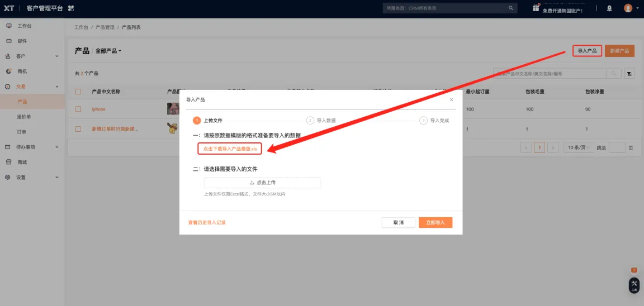This screenshot has height=306, width=644.
Task: Check the second product row checkbox
Action: click(x=78, y=129)
